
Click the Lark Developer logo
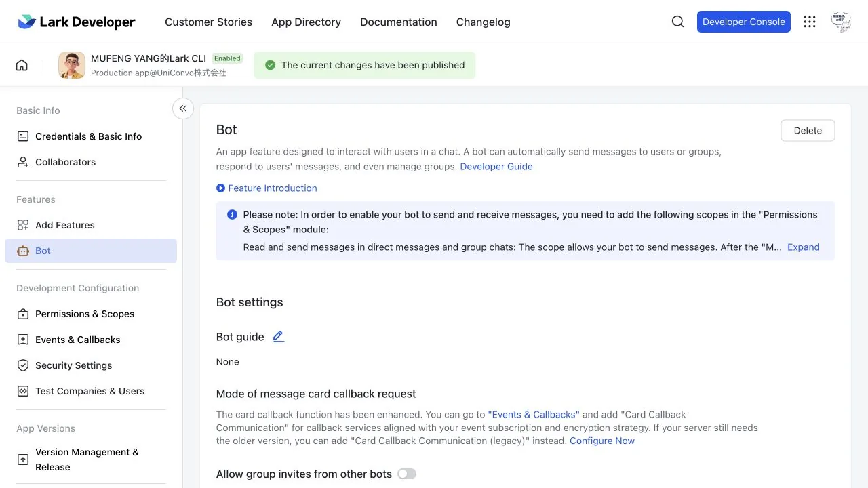pos(77,22)
